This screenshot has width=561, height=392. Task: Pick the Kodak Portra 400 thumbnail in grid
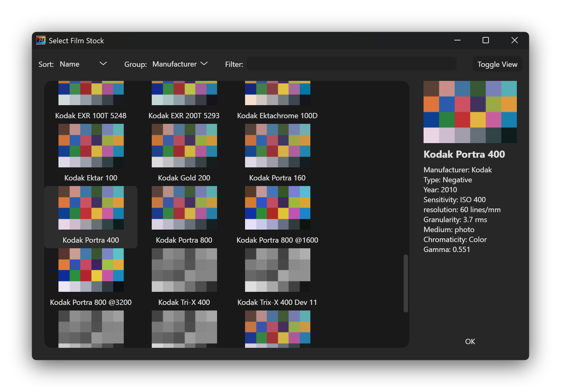tap(91, 208)
